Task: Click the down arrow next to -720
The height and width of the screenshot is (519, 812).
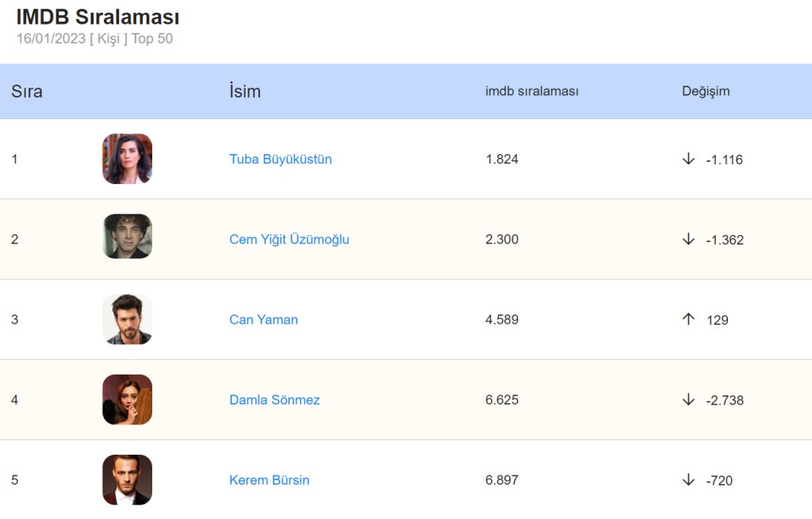Action: click(x=688, y=479)
